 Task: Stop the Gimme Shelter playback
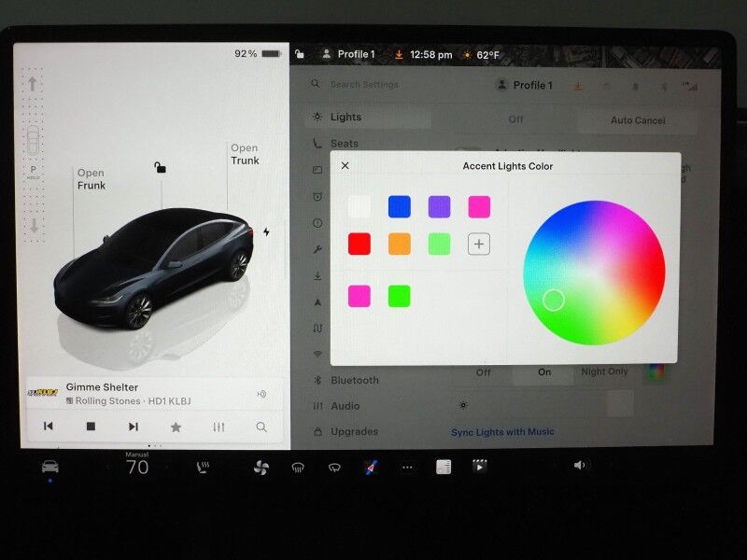(x=91, y=427)
